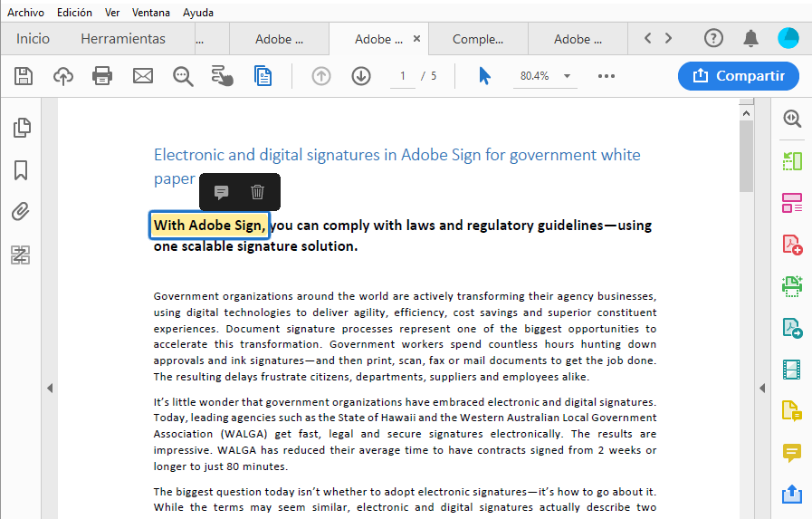Click the teal PDF document arrow icon

pyautogui.click(x=792, y=328)
